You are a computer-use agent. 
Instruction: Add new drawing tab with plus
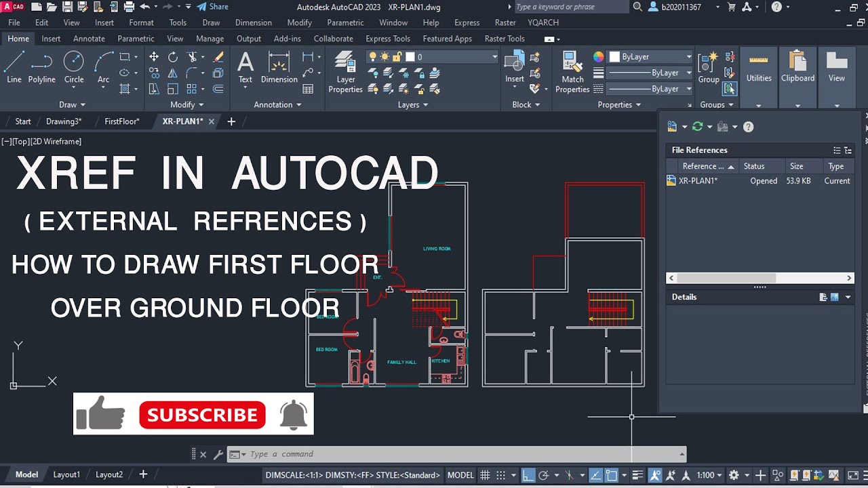pyautogui.click(x=231, y=121)
